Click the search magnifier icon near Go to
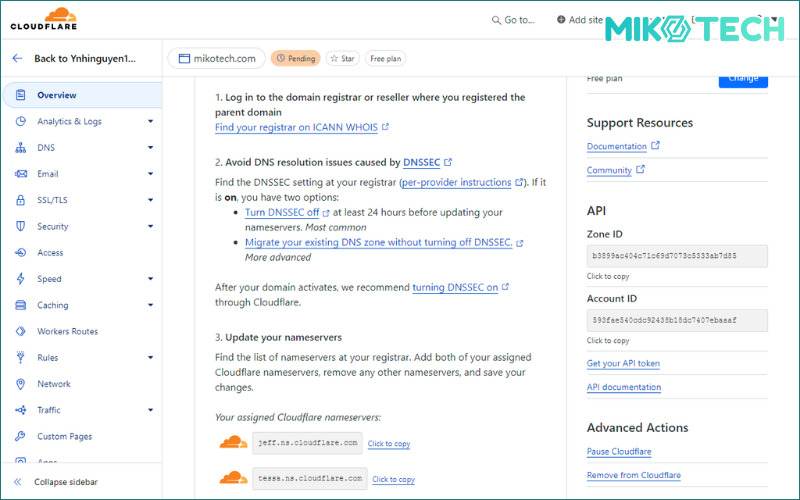Image resolution: width=800 pixels, height=500 pixels. coord(496,20)
